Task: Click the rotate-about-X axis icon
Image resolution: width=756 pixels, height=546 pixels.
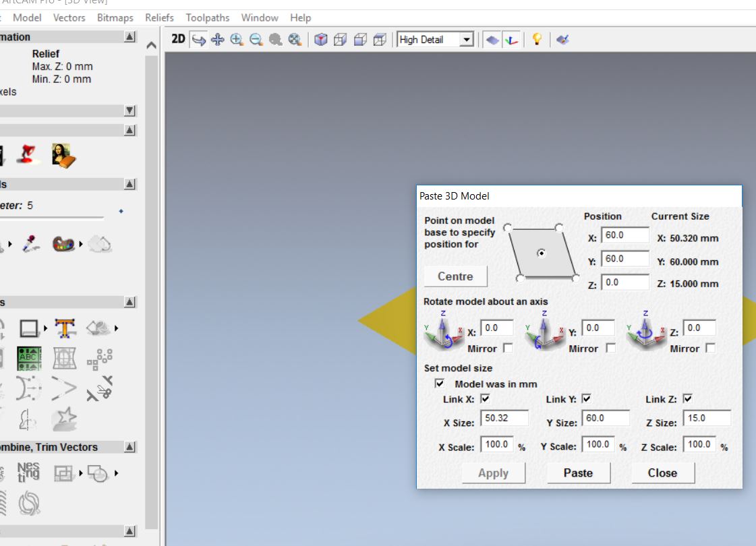Action: point(443,330)
